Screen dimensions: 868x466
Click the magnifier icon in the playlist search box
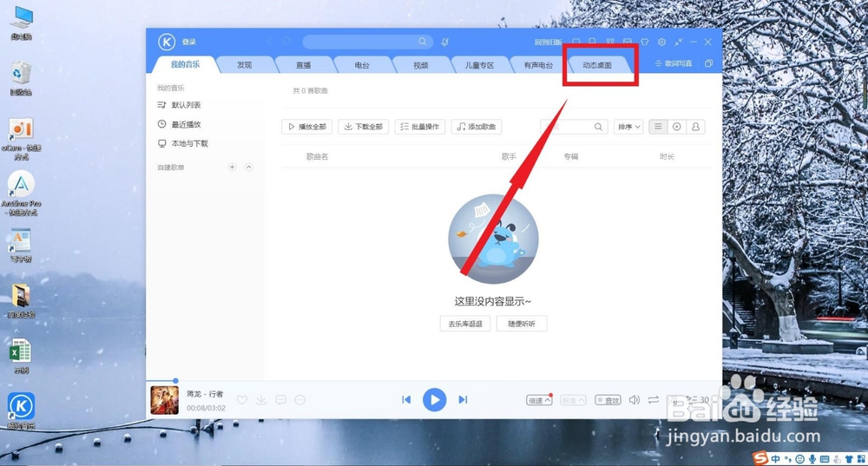(x=598, y=127)
